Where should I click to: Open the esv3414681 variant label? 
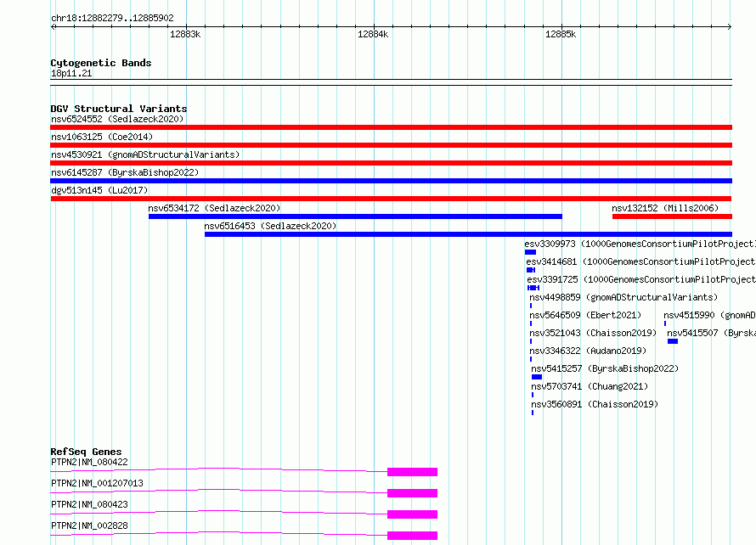[x=640, y=261]
